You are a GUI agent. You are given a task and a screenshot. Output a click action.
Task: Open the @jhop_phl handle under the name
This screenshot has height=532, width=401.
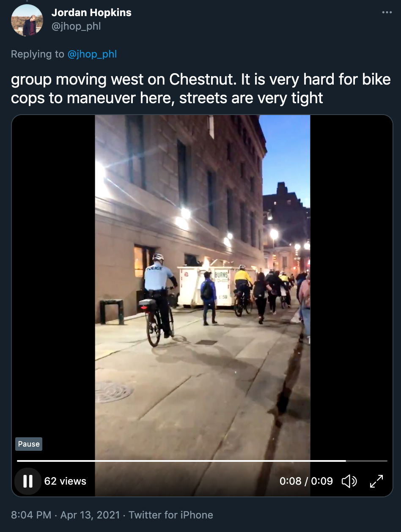76,27
